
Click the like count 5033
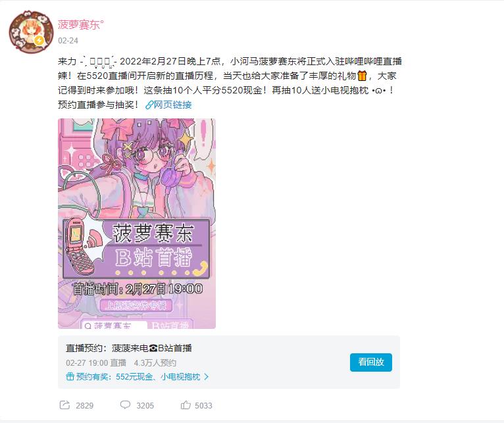point(203,405)
